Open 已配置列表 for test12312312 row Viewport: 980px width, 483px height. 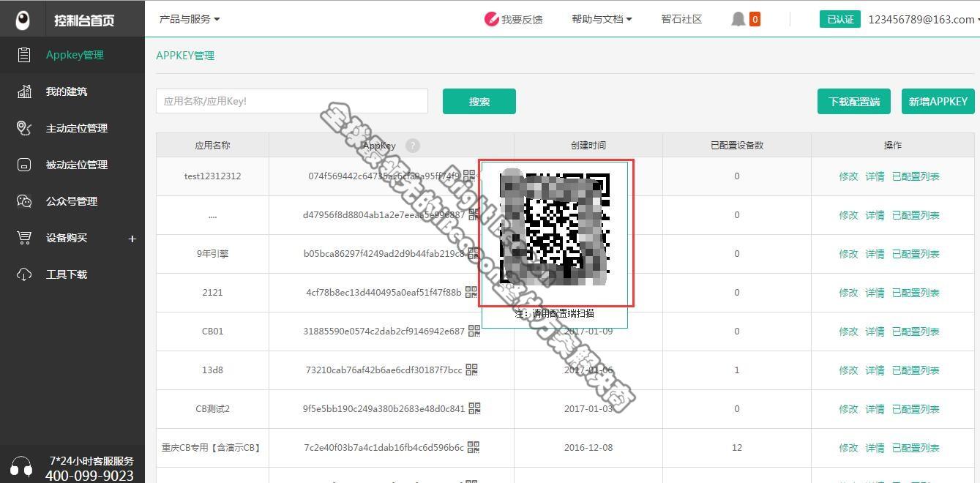click(916, 176)
